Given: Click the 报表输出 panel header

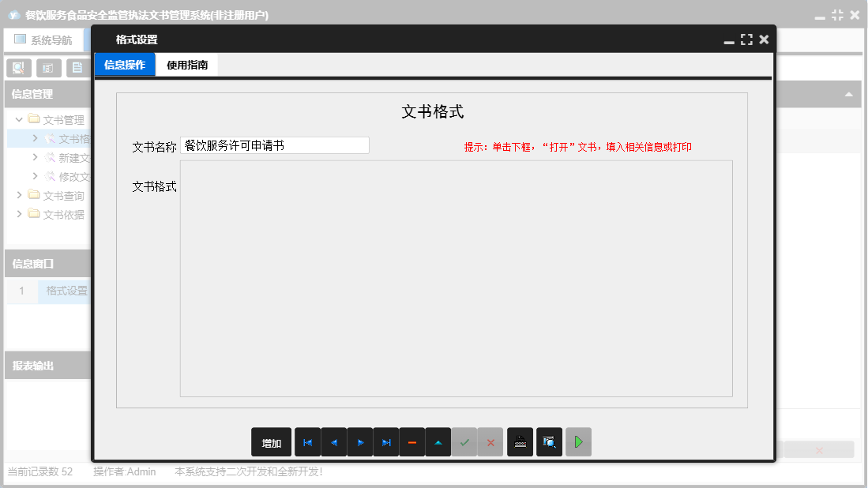Looking at the screenshot, I should coord(47,366).
